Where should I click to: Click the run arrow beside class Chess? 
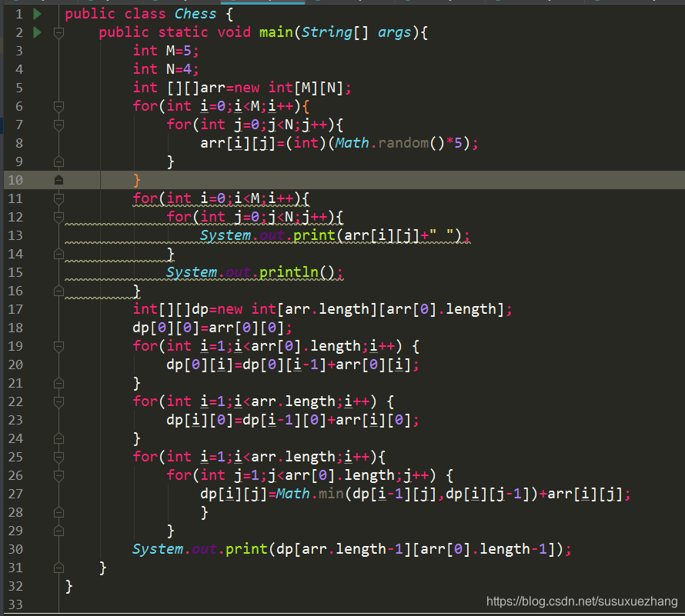pos(38,14)
